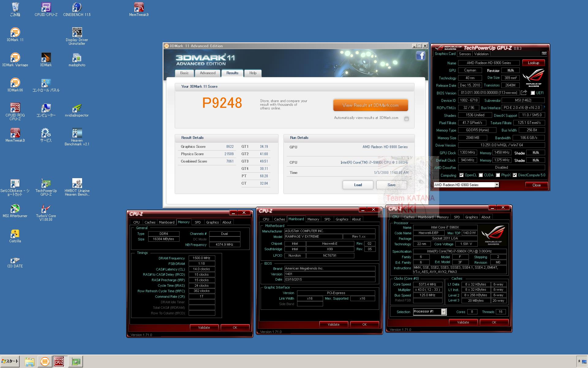This screenshot has width=588, height=368.
Task: Click Save button in Run Details
Action: coord(391,185)
